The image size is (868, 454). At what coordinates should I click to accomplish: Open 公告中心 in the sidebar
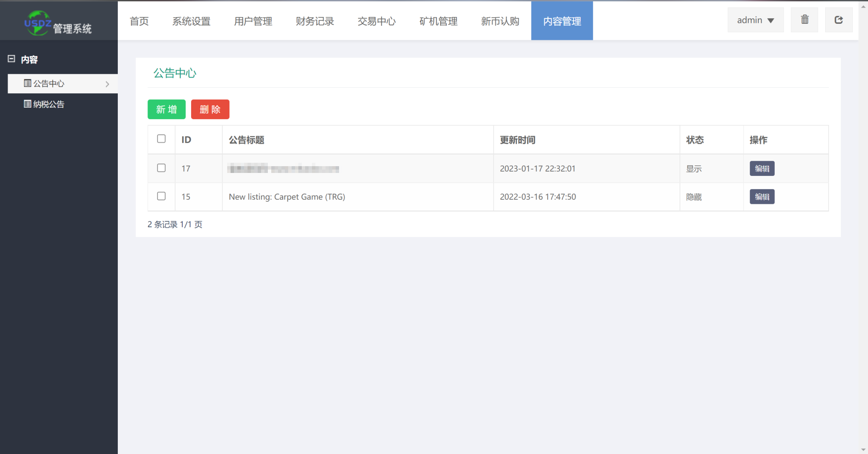[49, 84]
